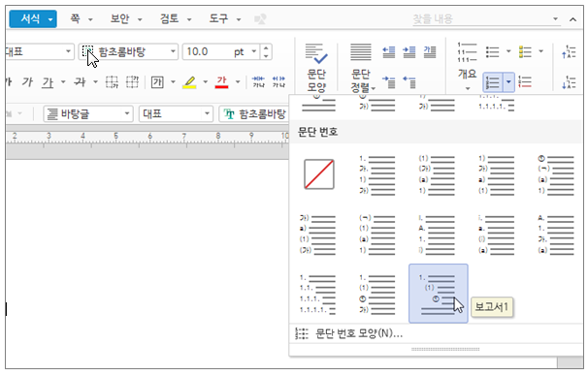This screenshot has width=588, height=376.
Task: Open the pt unit dropdown arrow
Action: [x=254, y=51]
